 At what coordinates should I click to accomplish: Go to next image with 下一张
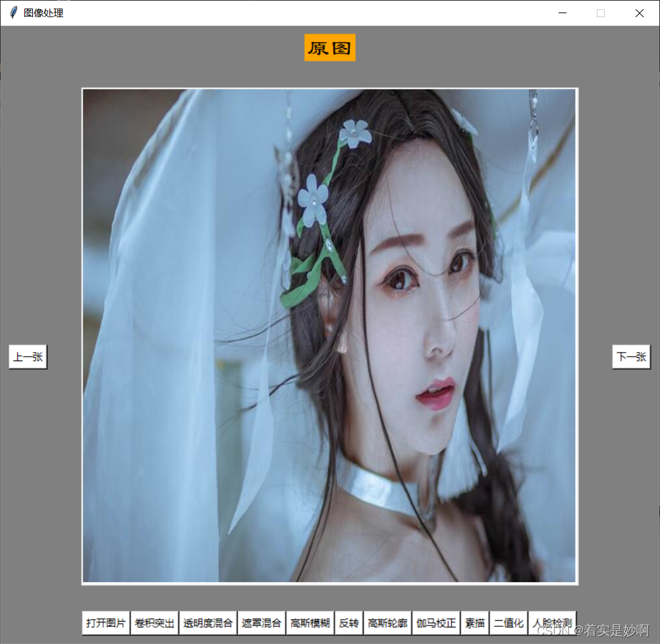coord(631,356)
